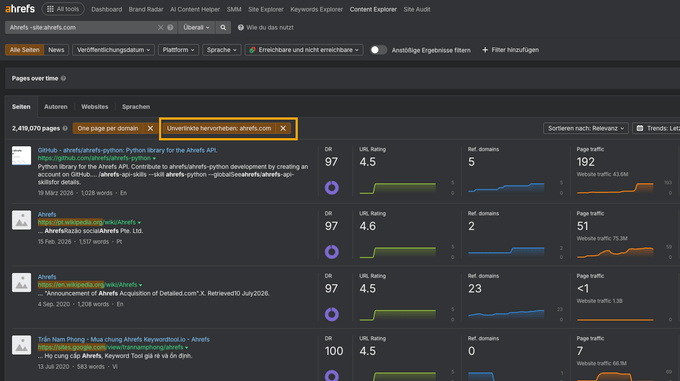Click the calendar icon in Trends button
Screen dimensions: 680x381
(640, 128)
